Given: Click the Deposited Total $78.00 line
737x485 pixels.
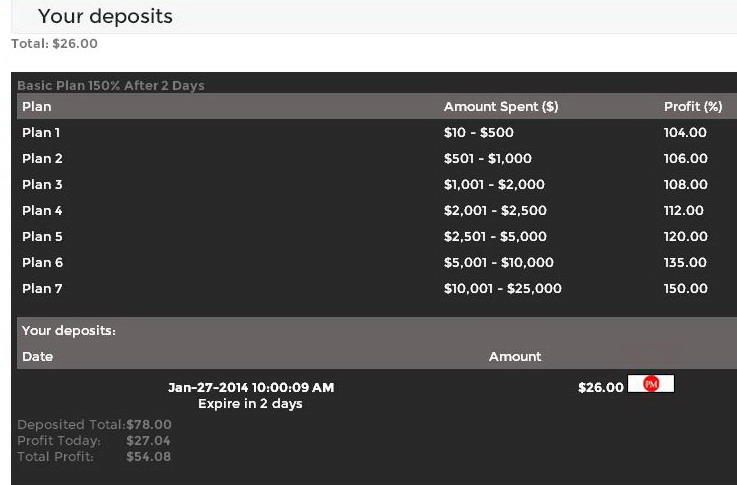Looking at the screenshot, I should click(x=94, y=425).
